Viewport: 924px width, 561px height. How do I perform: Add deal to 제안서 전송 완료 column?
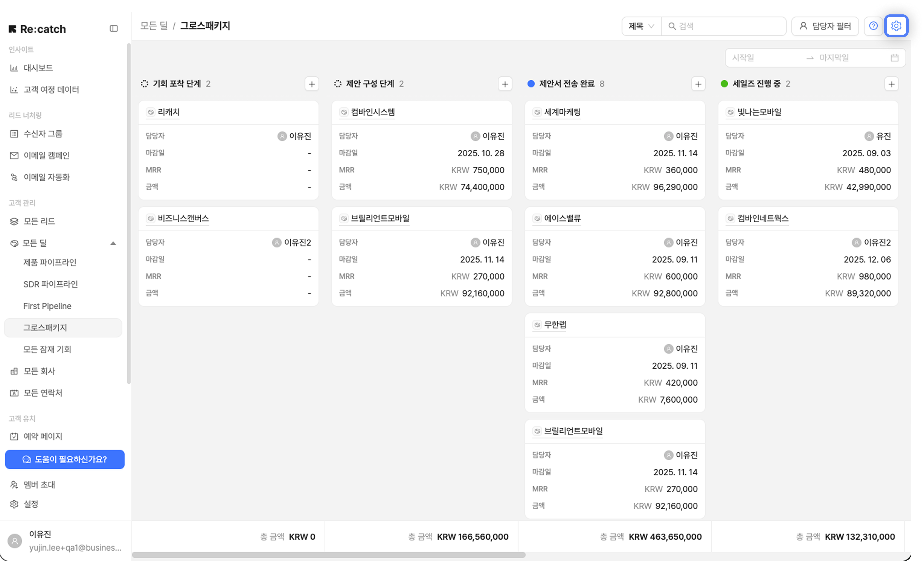coord(698,84)
